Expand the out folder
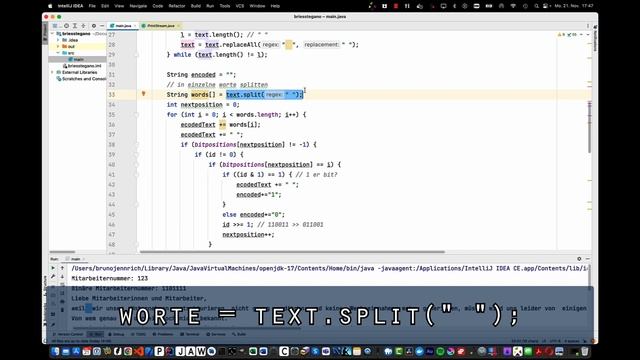This screenshot has width=640, height=360. tap(58, 47)
